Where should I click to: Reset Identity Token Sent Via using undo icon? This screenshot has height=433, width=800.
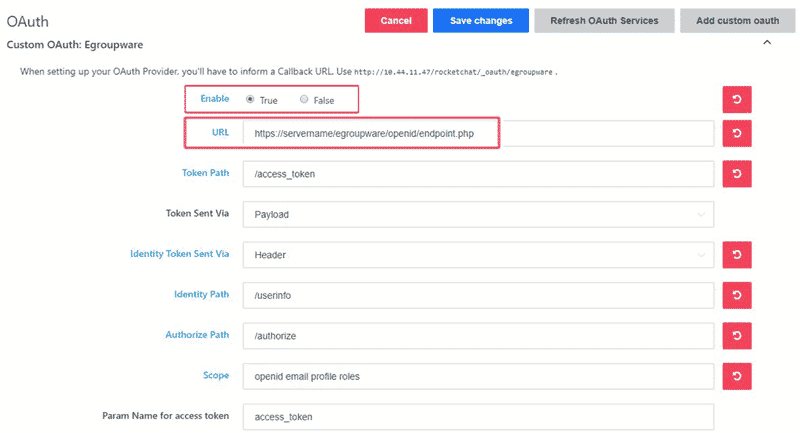pos(737,254)
